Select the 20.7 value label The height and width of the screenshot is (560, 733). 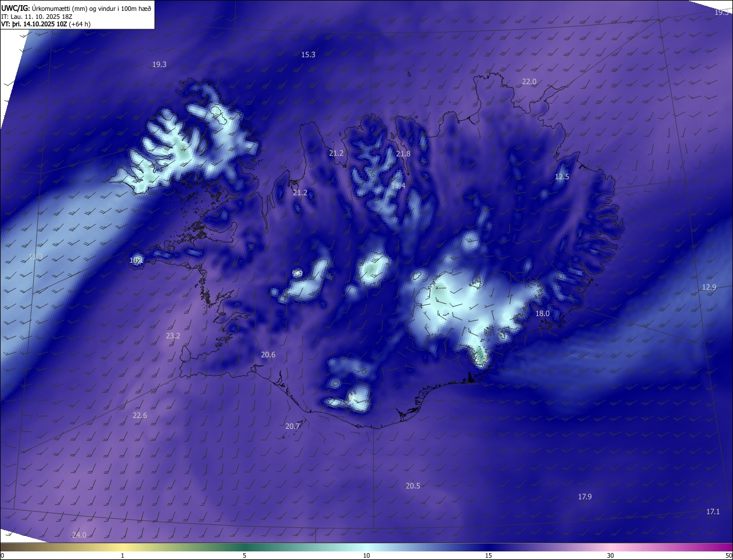[292, 427]
